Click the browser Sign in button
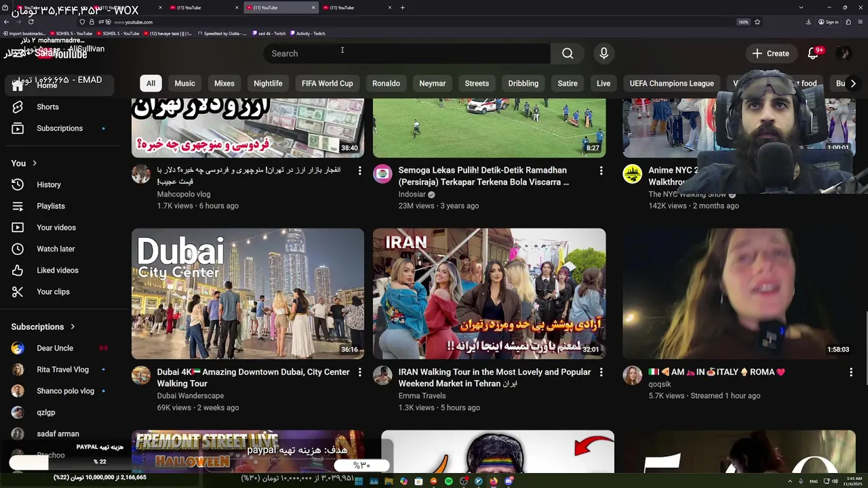This screenshot has height=488, width=868. point(829,22)
